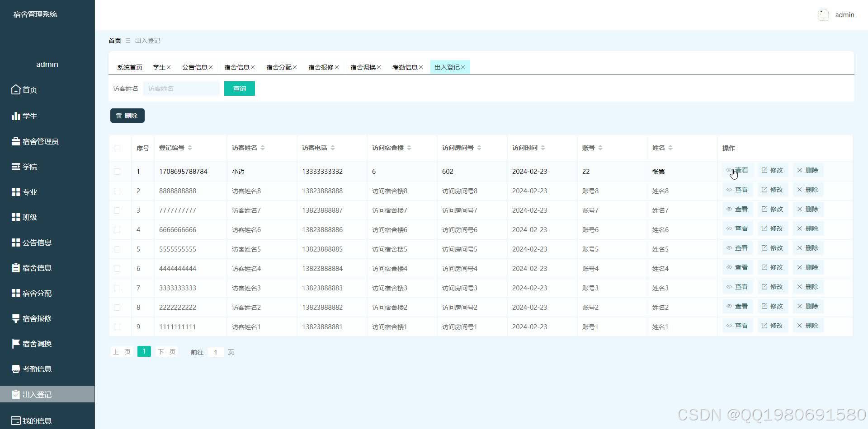Check the row checkbox for 小迈

pyautogui.click(x=117, y=172)
